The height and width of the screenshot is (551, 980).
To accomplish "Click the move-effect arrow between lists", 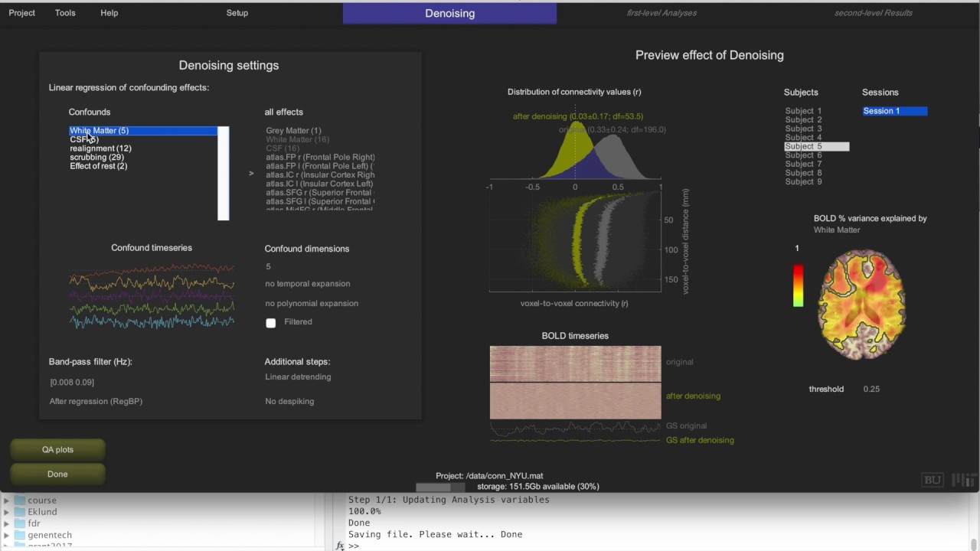I will point(251,174).
